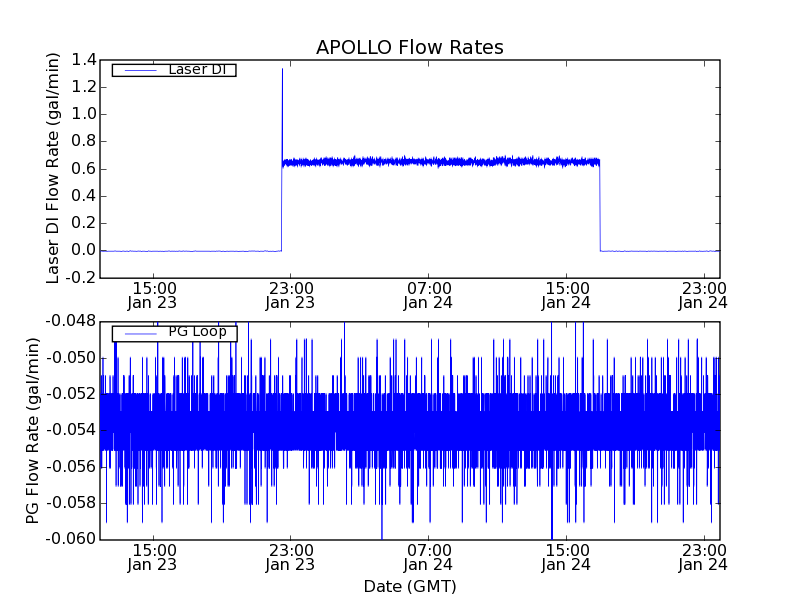Click the -0.054 tick on PG flow axis
Viewport: 800px width, 600px height.
[71, 430]
